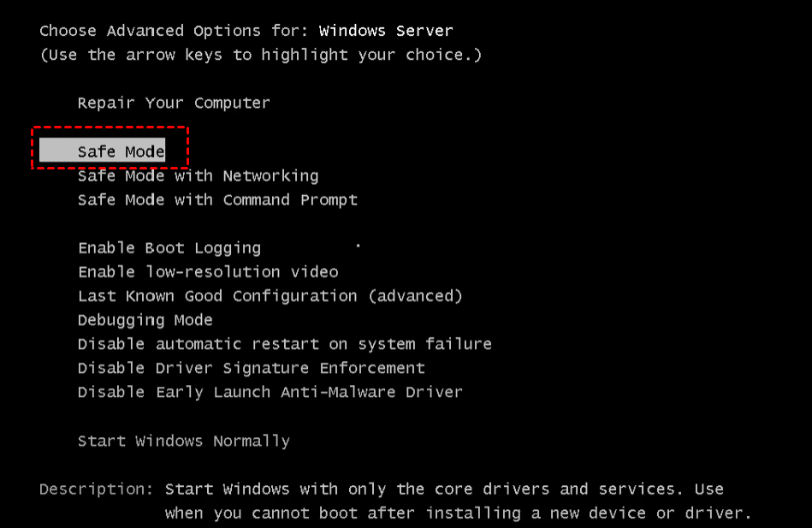The width and height of the screenshot is (812, 528).
Task: Select Safe Mode with Networking
Action: tap(198, 175)
